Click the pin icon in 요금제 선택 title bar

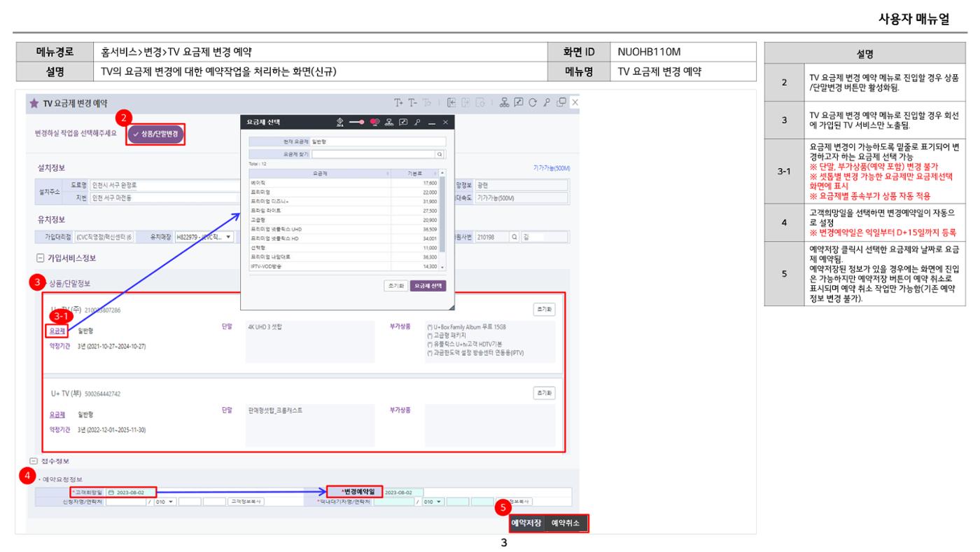417,122
